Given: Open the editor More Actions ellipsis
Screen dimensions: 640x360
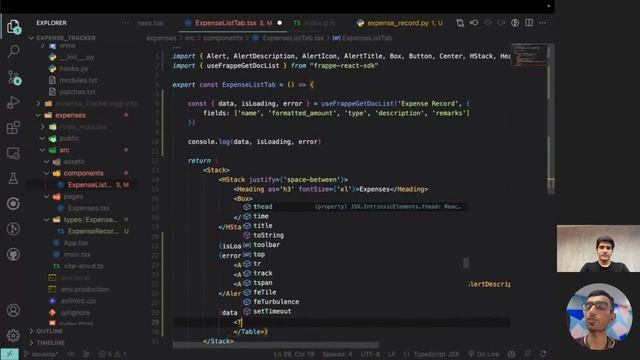Looking at the screenshot, I should [543, 23].
